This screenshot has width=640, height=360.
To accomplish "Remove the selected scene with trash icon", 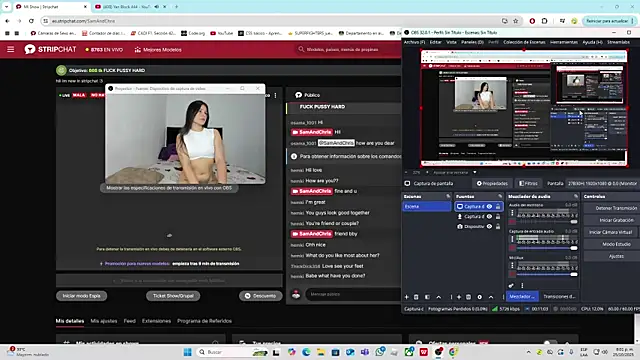I will (x=416, y=297).
